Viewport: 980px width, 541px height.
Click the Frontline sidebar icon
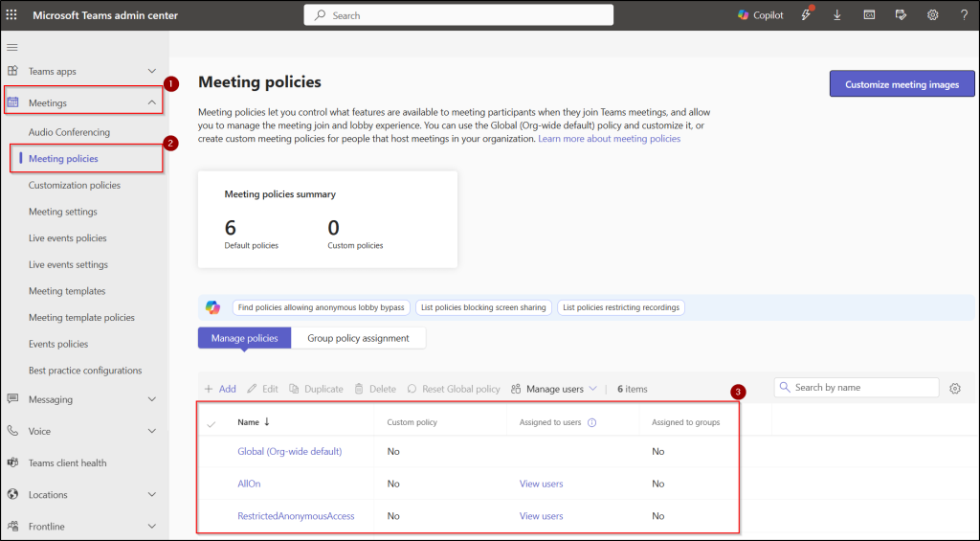tap(12, 526)
